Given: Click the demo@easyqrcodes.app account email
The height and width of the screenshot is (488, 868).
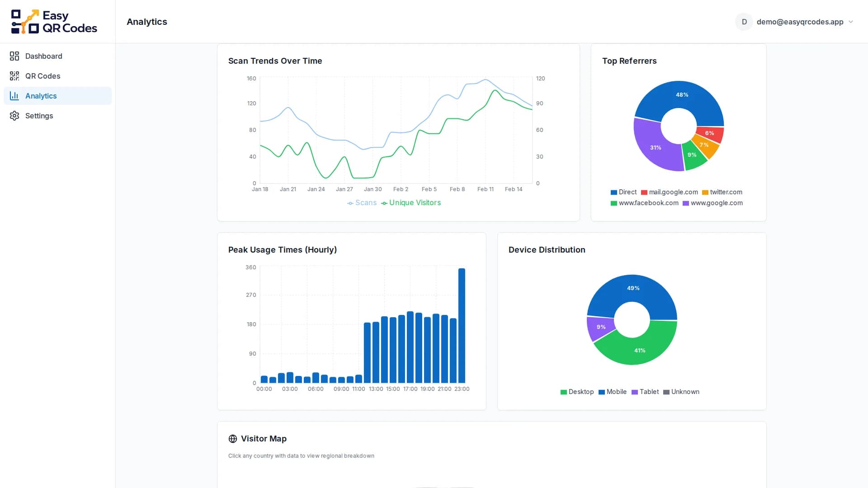Looking at the screenshot, I should pyautogui.click(x=800, y=22).
